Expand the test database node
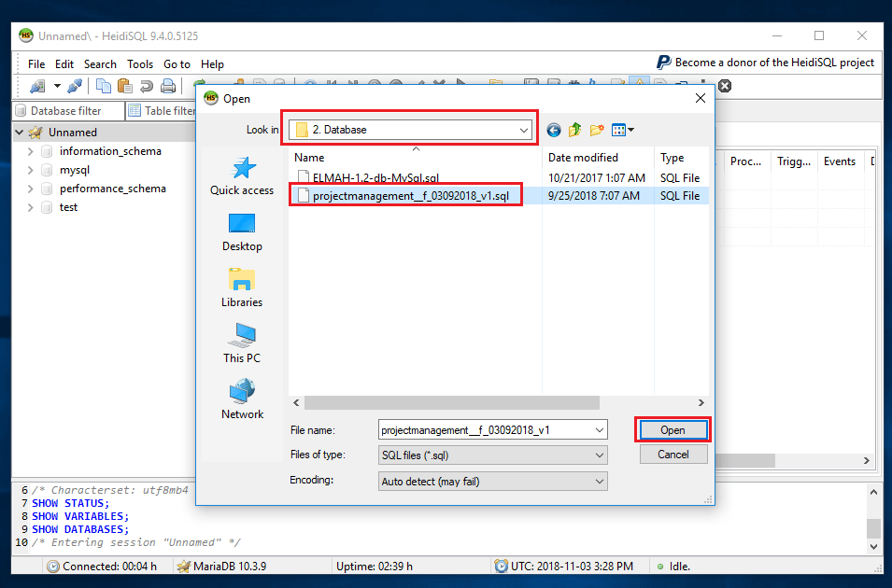The height and width of the screenshot is (588, 892). click(31, 207)
